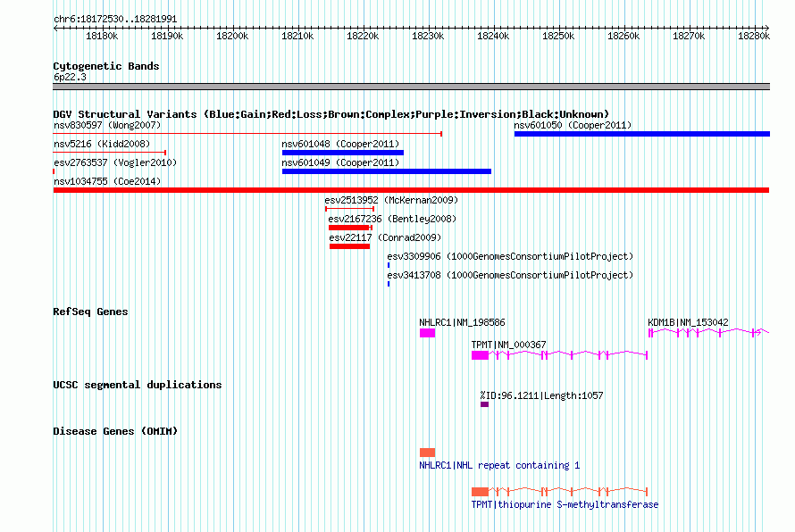Click the Disease Genes (OMIM) track title
This screenshot has width=795, height=532.
115,431
